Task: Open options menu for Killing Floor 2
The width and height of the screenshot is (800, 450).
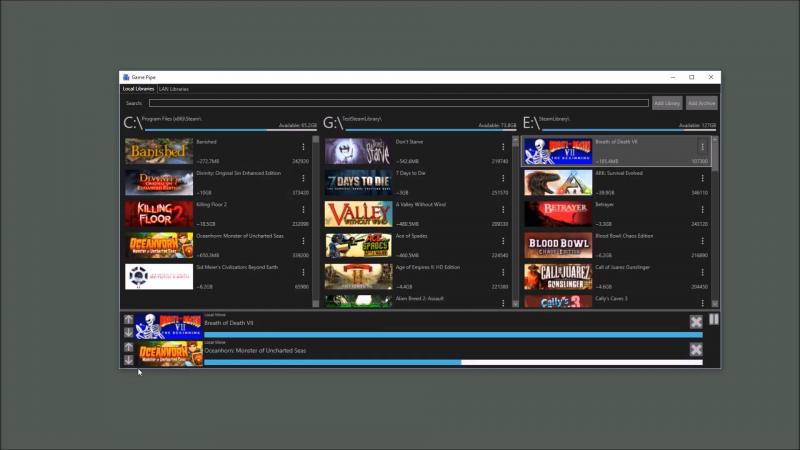Action: (x=303, y=209)
